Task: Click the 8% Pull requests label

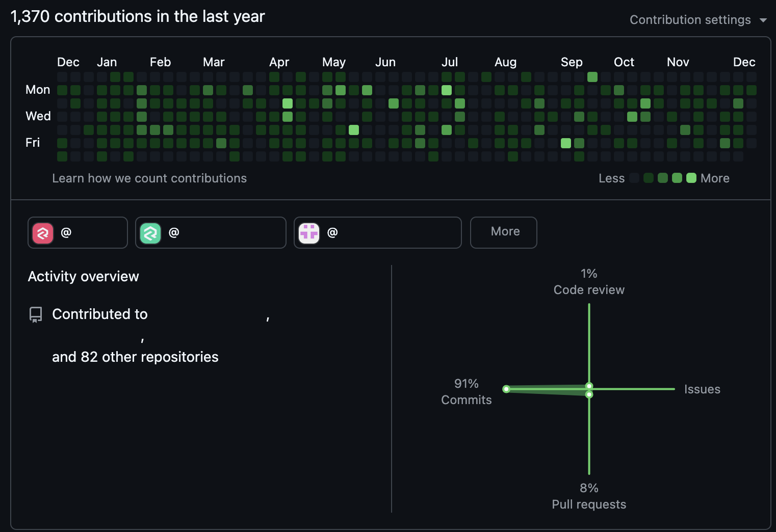Action: 589,496
